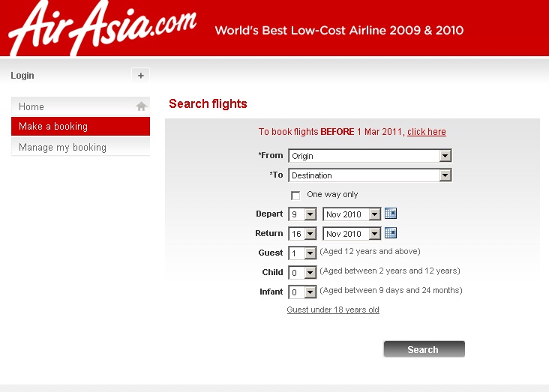Image resolution: width=549 pixels, height=392 pixels.
Task: Click the AirAsia.com logo
Action: (102, 28)
